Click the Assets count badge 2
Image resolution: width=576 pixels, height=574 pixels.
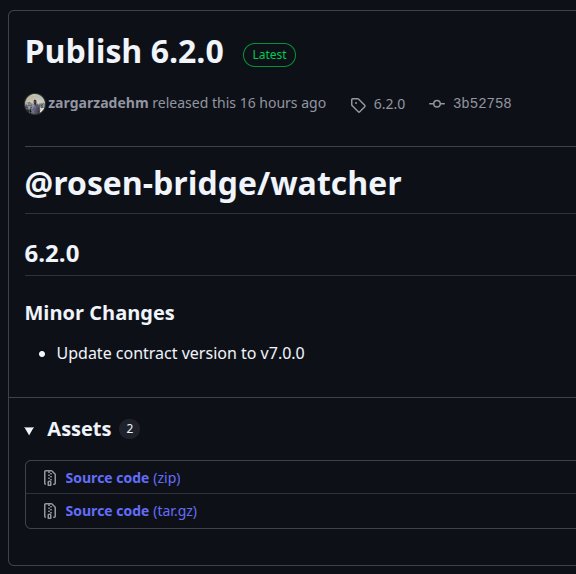click(130, 429)
